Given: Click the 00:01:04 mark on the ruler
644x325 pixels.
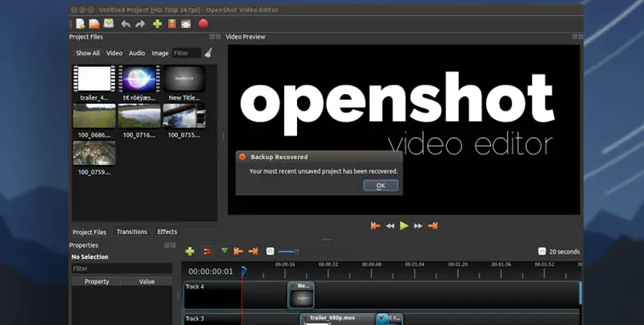Looking at the screenshot, I should pos(414,264).
